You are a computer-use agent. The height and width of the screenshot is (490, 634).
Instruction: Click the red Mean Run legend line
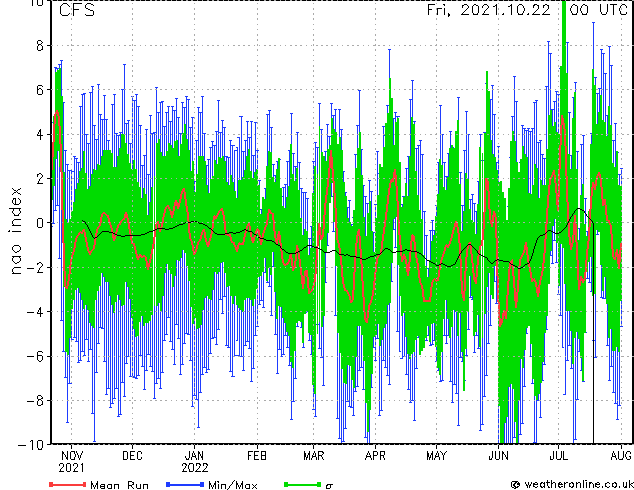(x=68, y=484)
